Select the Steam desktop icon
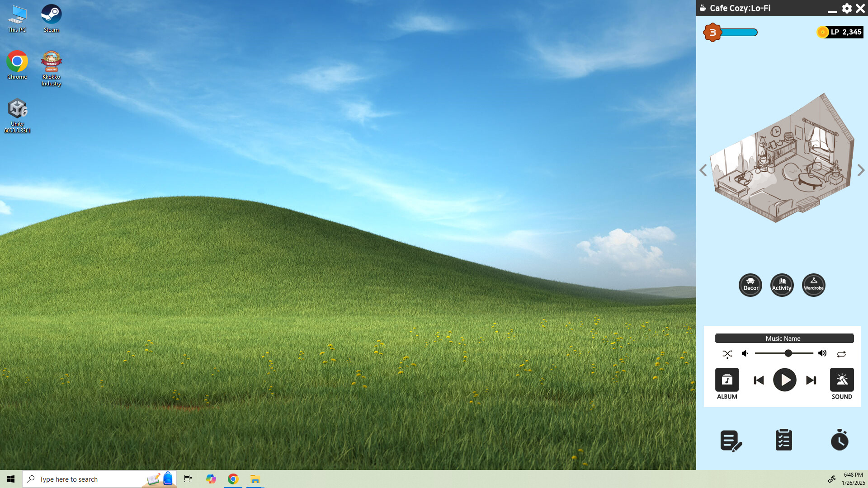The image size is (868, 488). (51, 19)
